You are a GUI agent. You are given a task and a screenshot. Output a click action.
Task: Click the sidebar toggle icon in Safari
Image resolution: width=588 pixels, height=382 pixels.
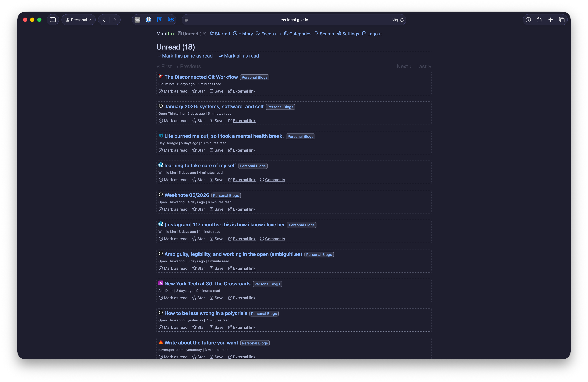(x=53, y=20)
